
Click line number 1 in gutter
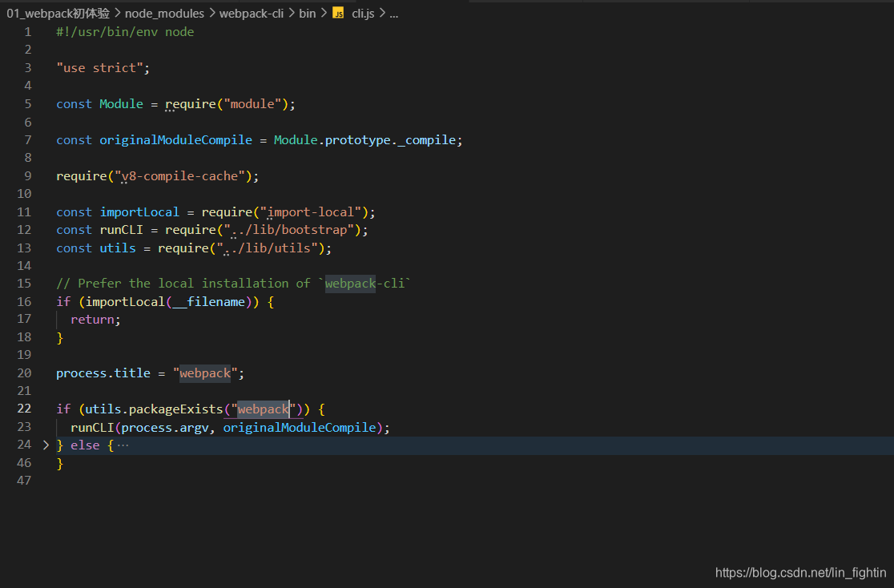coord(28,32)
